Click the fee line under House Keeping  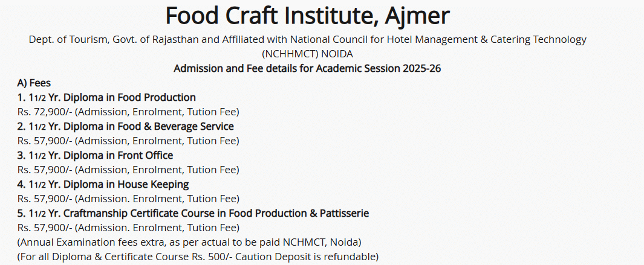tap(128, 199)
